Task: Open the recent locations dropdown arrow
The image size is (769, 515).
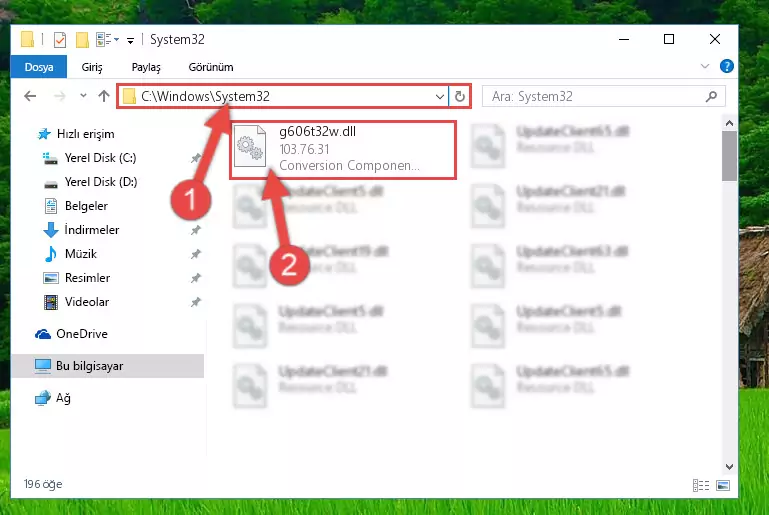Action: (83, 96)
